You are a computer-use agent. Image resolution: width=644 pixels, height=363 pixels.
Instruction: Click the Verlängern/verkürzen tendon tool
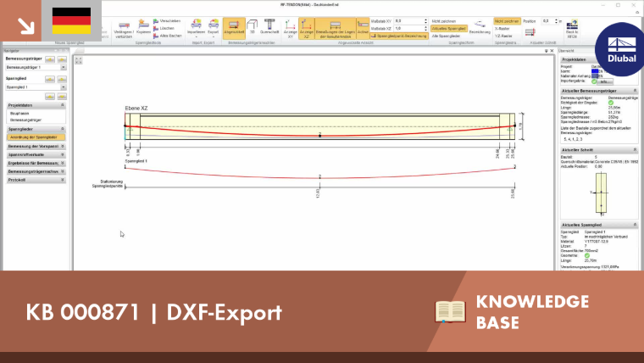tap(124, 29)
